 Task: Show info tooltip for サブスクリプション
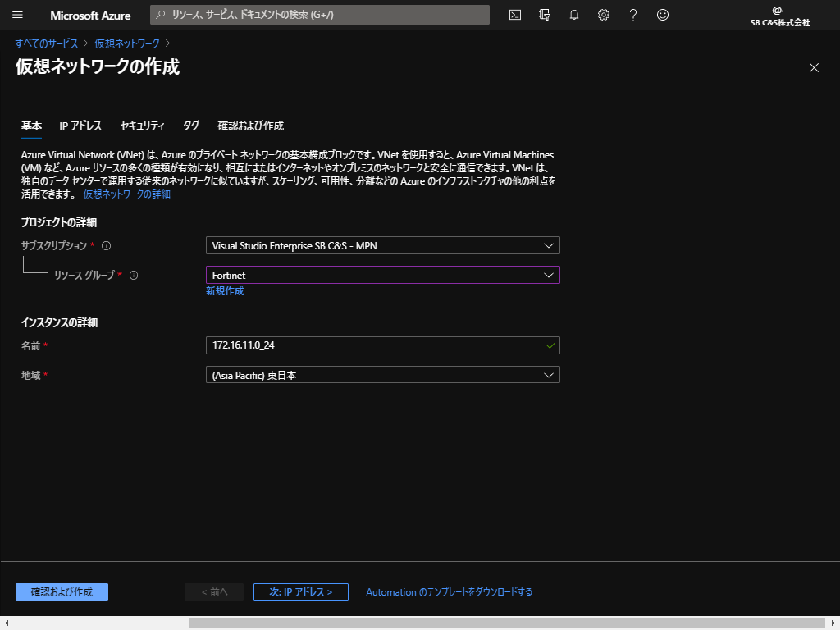tap(106, 246)
